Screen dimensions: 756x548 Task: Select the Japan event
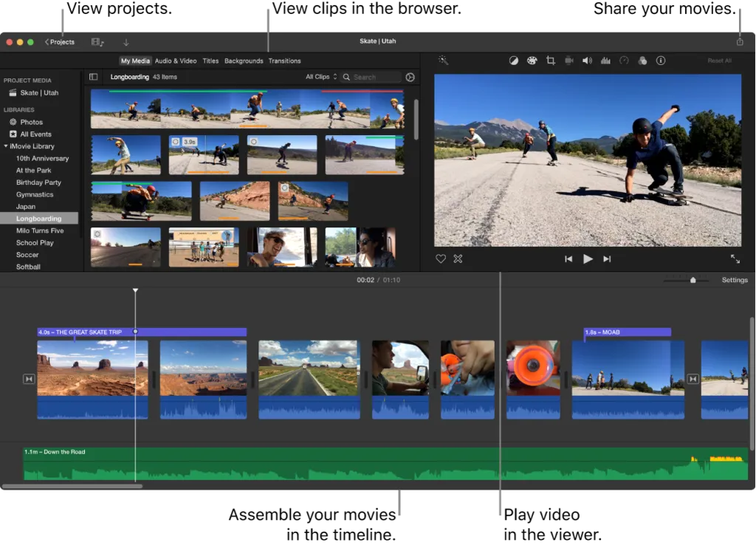(26, 207)
